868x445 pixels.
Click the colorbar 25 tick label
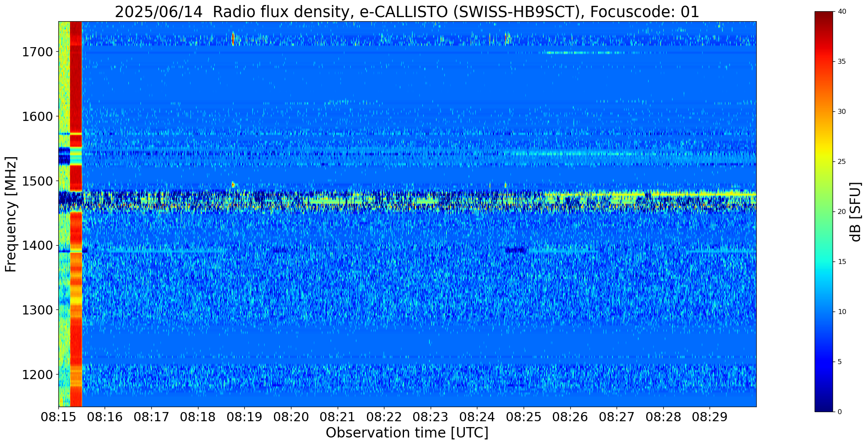coord(842,162)
